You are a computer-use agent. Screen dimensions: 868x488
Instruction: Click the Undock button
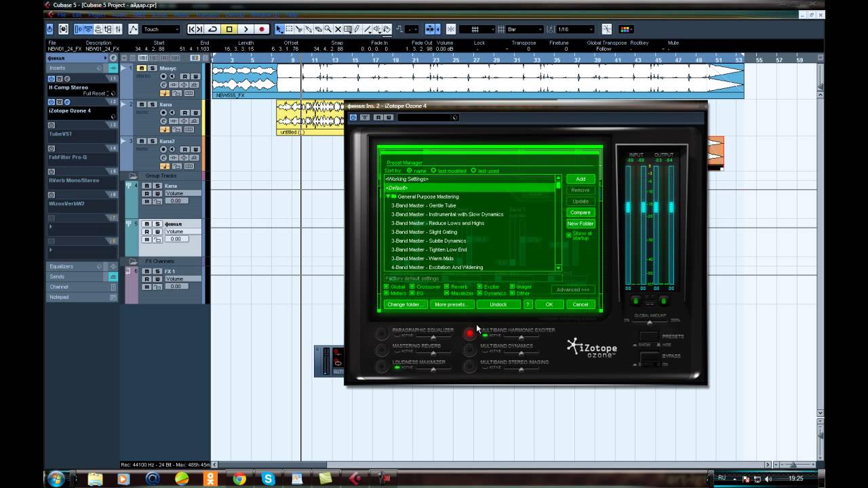pyautogui.click(x=498, y=304)
